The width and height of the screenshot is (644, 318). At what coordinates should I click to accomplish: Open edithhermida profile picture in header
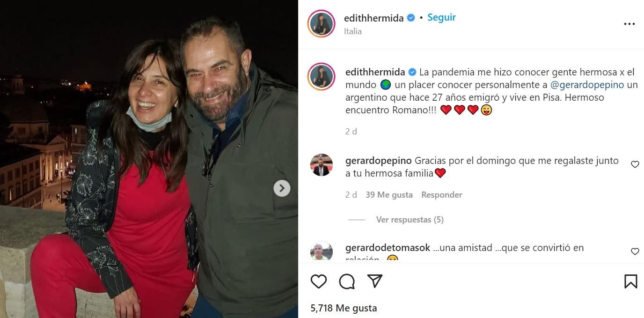322,23
